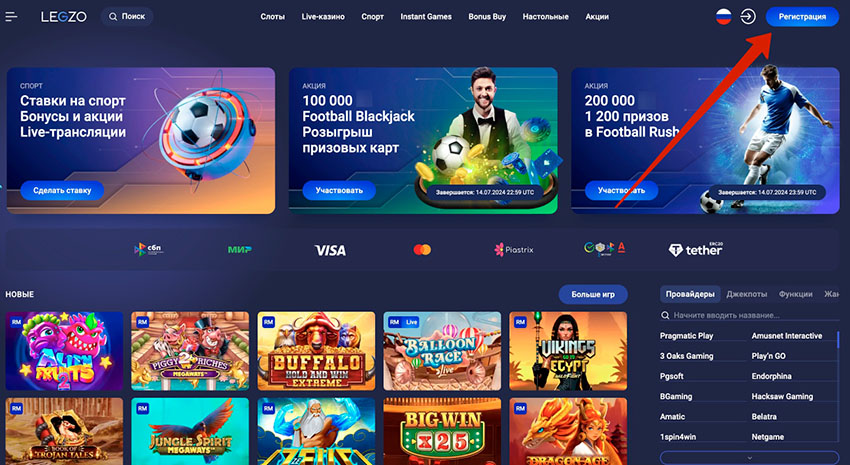Select the Piastrix payment logo

click(x=513, y=249)
